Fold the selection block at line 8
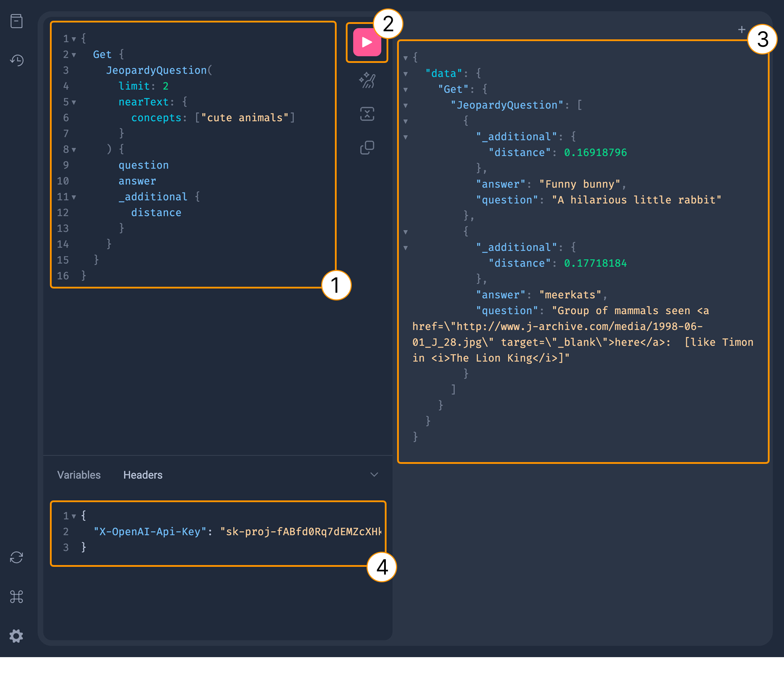784x674 pixels. [x=74, y=150]
